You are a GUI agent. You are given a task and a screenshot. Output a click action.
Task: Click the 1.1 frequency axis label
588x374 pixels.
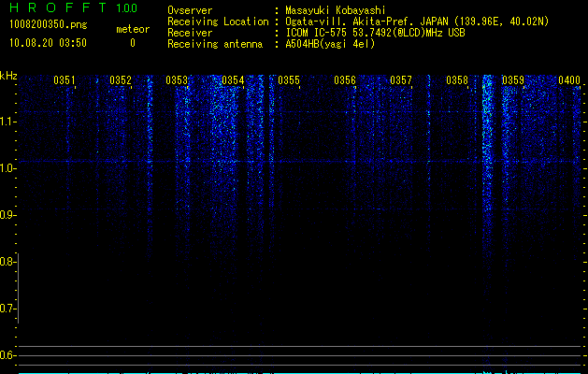click(x=7, y=122)
